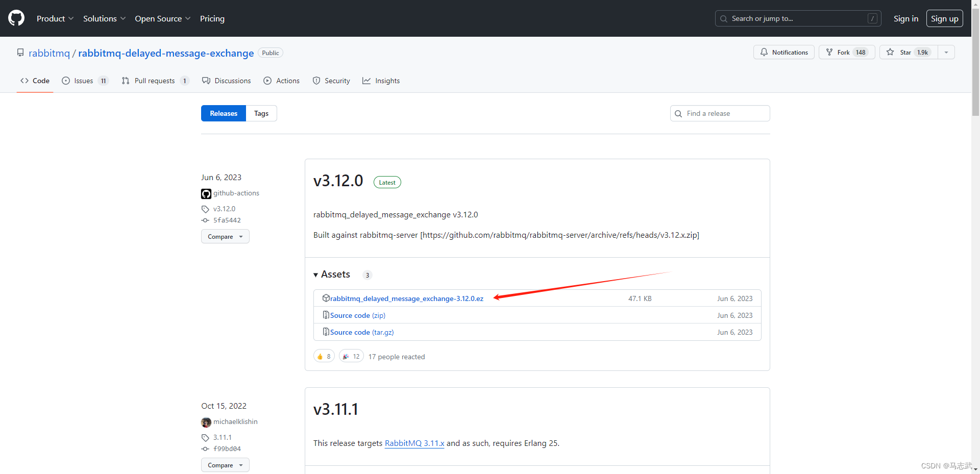
Task: Open the Pricing page
Action: pos(212,18)
